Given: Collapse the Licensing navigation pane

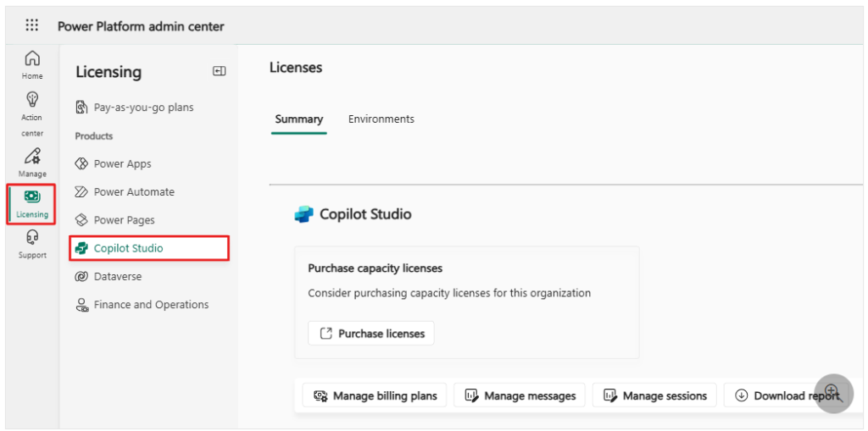Looking at the screenshot, I should coord(219,72).
